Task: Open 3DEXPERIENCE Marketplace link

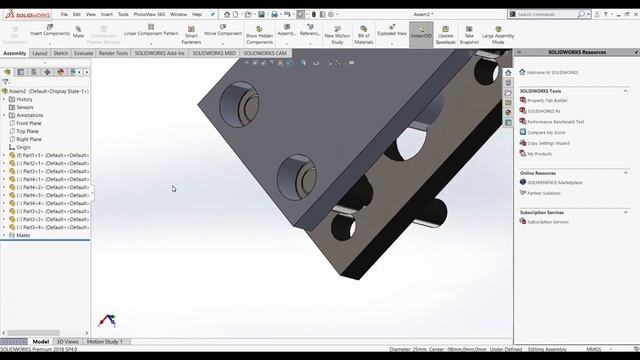Action: [x=555, y=182]
